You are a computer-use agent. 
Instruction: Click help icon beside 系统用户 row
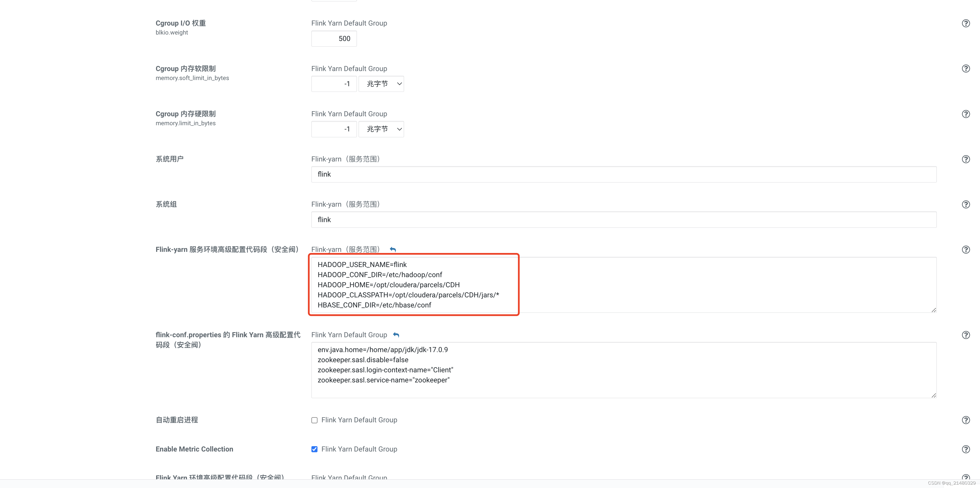966,159
